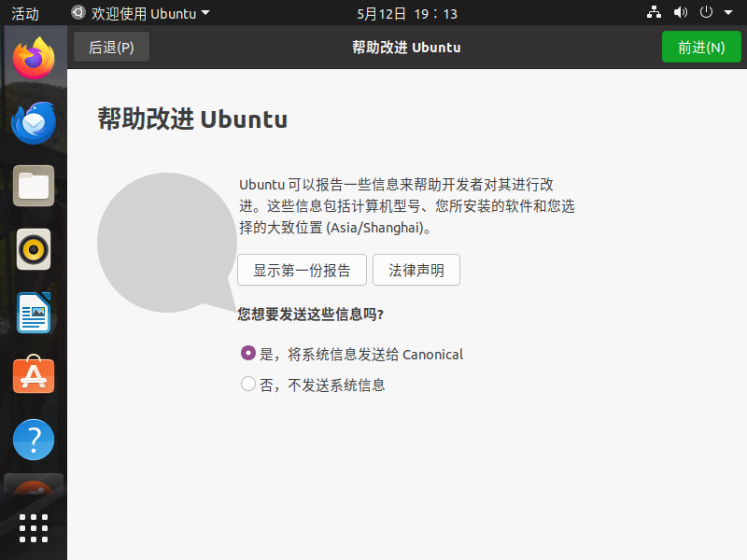Click the green 前进(N) button
747x560 pixels.
[x=701, y=48]
